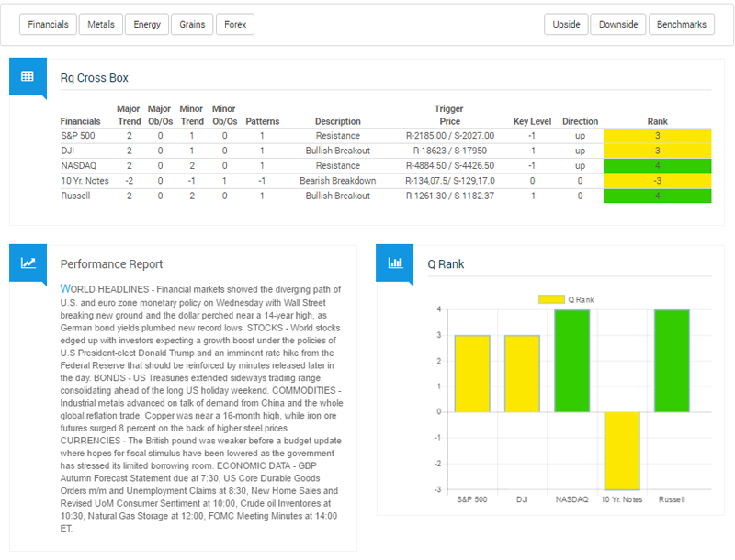Click the NASDAQ green rank cell
735x560 pixels.
tap(657, 166)
